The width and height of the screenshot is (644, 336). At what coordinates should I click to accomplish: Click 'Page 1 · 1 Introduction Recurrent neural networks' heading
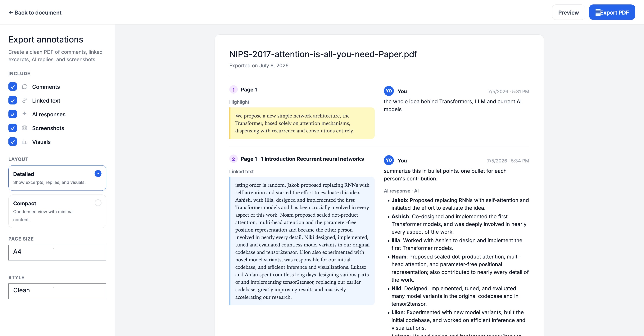point(302,159)
